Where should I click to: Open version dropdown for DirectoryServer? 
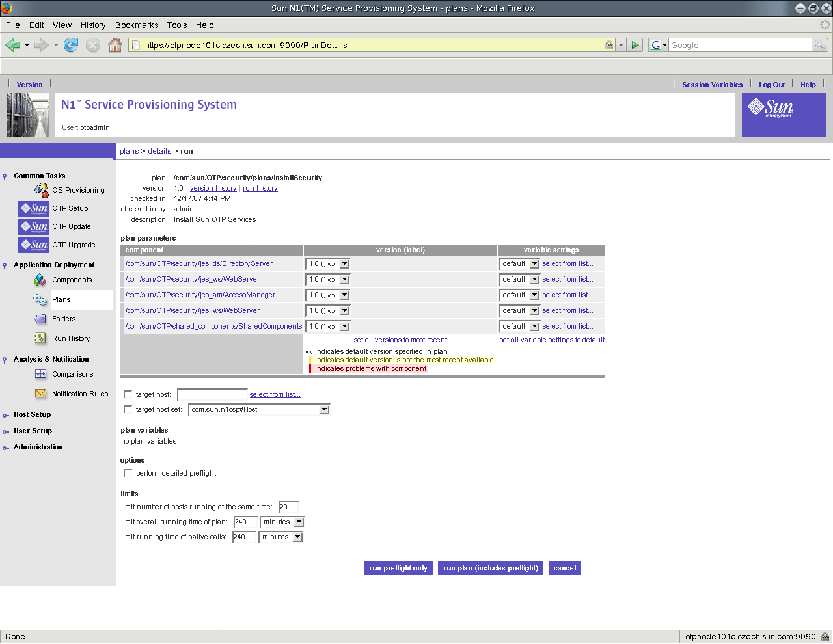point(328,263)
